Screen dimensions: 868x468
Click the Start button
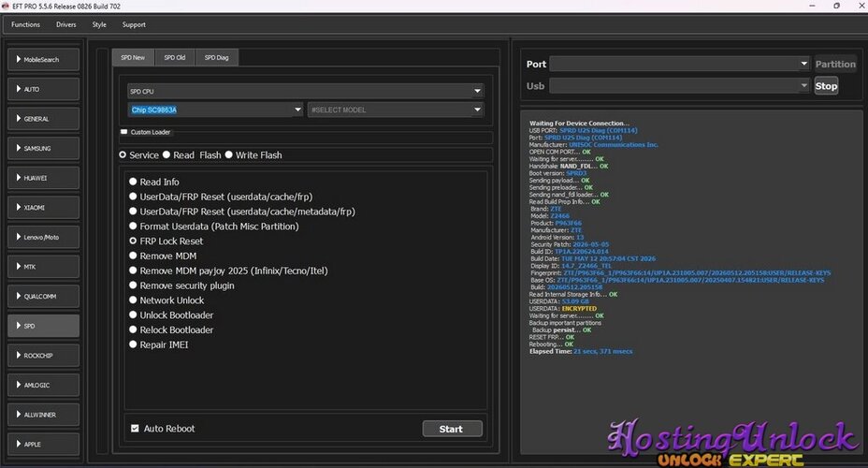(x=453, y=429)
